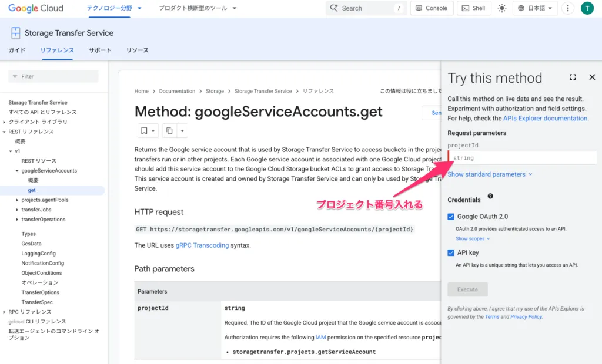The width and height of the screenshot is (602, 364).
Task: Select REST リソース in sidebar
Action: pyautogui.click(x=39, y=161)
